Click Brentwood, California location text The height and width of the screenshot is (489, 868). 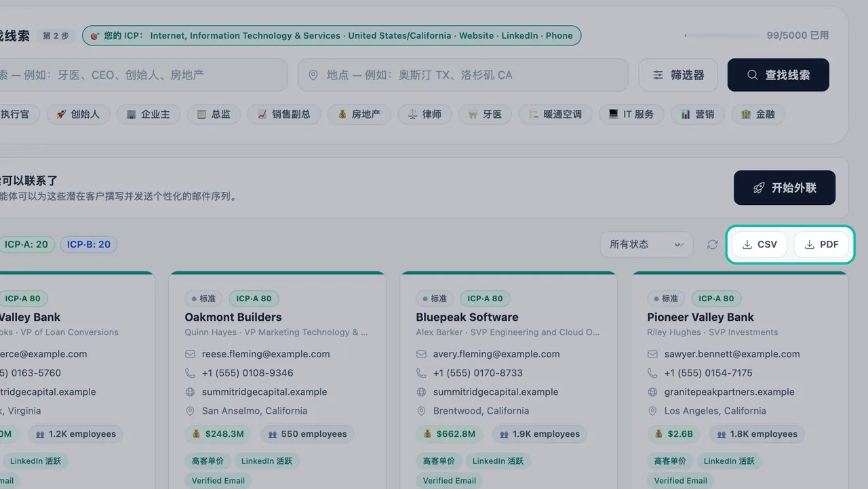481,411
